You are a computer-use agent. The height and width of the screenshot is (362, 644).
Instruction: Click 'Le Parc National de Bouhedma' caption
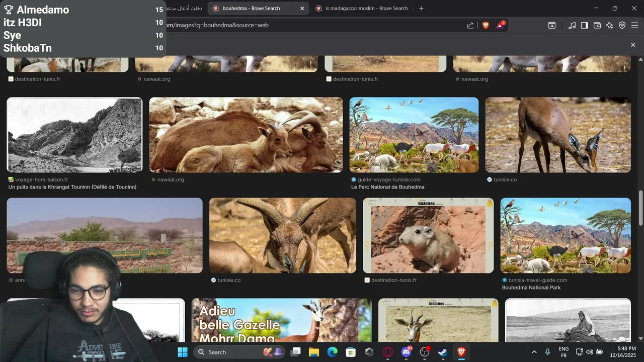coord(388,187)
